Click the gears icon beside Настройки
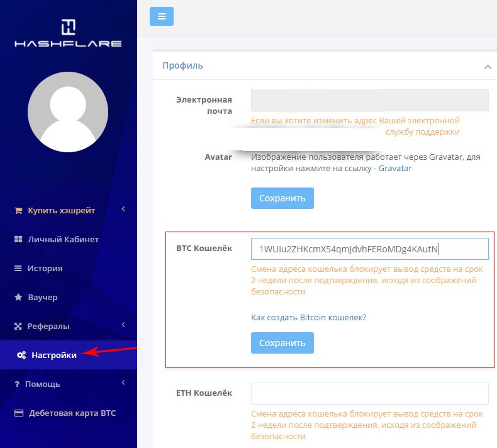The image size is (497, 448). (21, 355)
